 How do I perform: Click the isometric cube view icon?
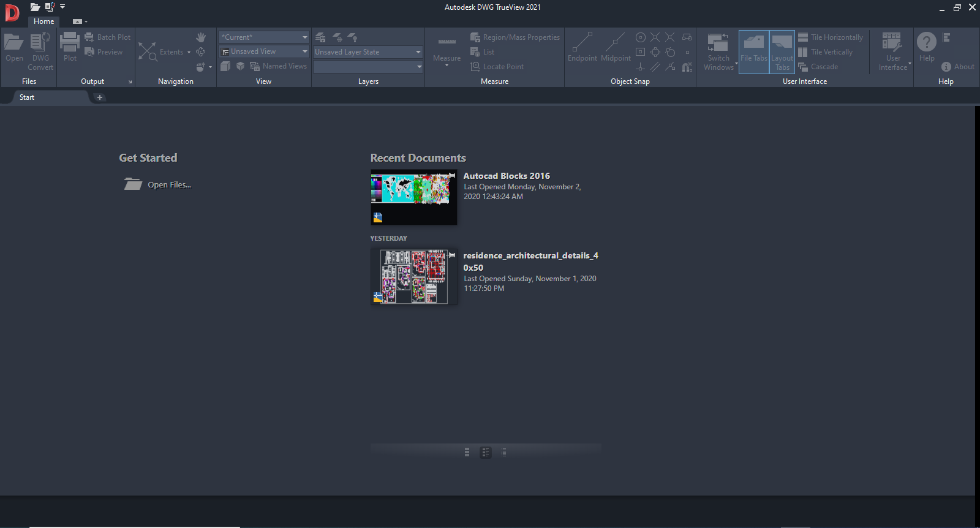[240, 66]
